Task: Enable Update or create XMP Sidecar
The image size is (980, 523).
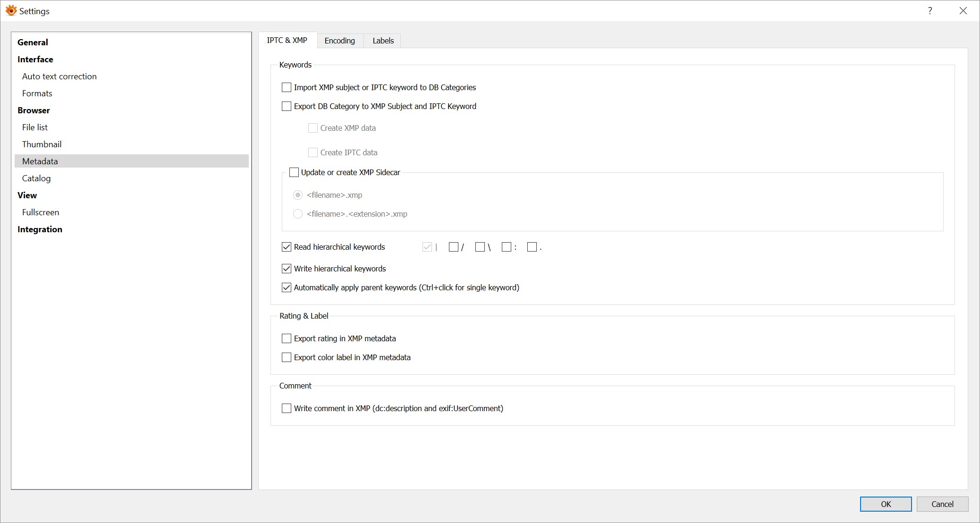Action: [x=294, y=172]
